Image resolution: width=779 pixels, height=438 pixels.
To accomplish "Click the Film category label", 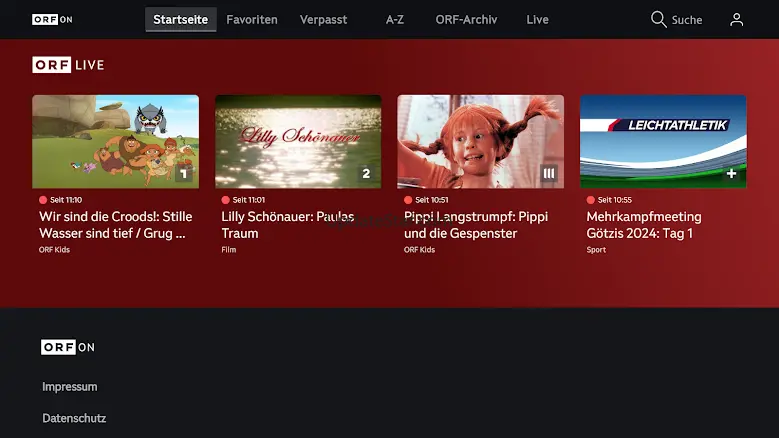I will [x=229, y=250].
